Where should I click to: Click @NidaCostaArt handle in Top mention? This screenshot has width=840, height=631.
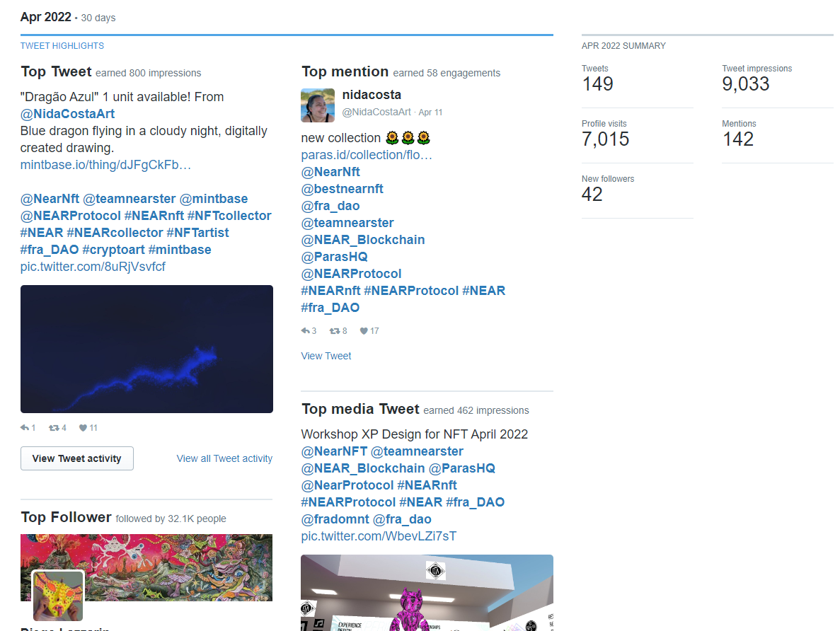point(376,112)
